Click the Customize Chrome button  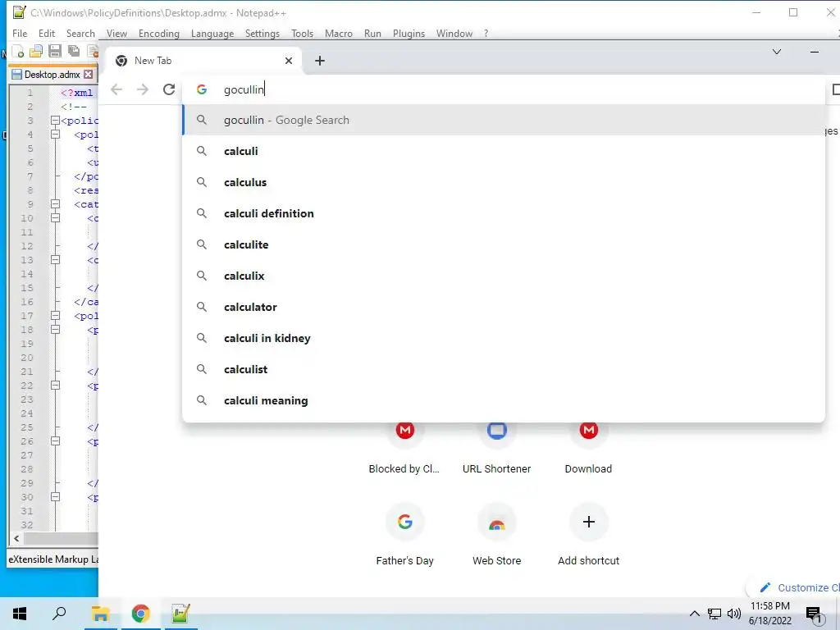(794, 587)
